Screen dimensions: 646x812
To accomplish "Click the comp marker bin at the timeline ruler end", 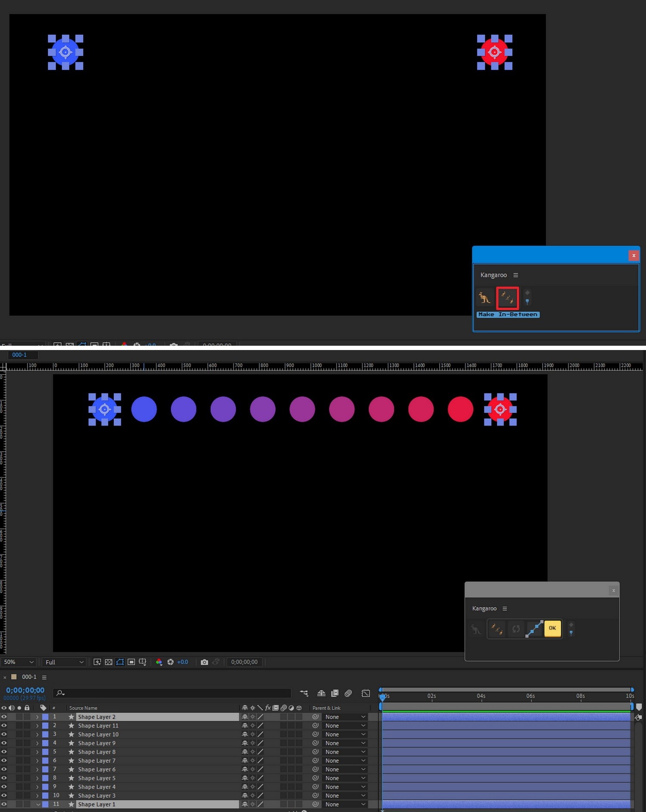I will tap(639, 707).
